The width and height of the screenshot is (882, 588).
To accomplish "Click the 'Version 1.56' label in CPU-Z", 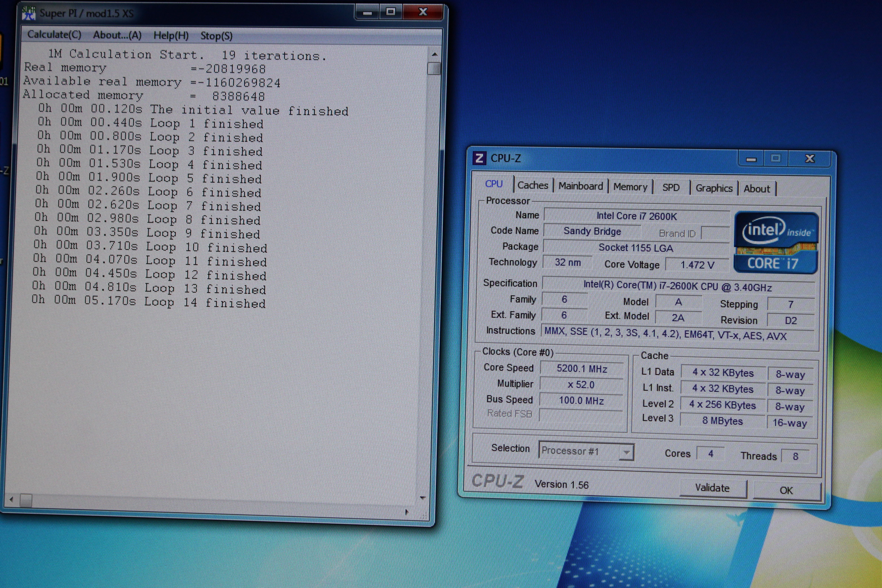I will pyautogui.click(x=562, y=484).
